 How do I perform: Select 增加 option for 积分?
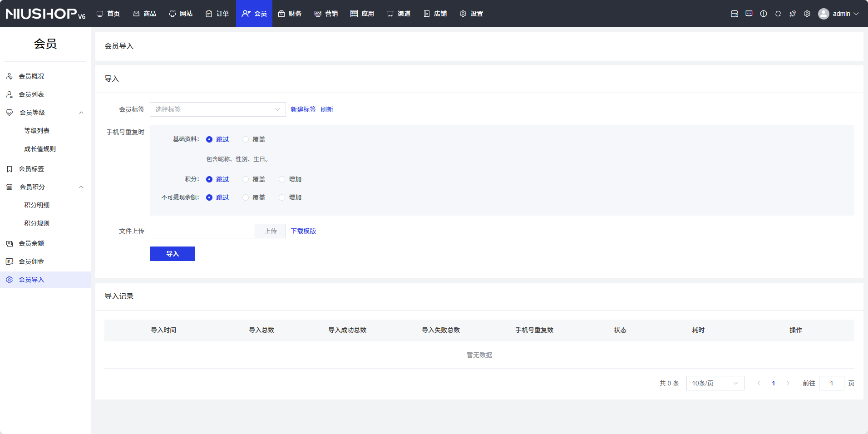282,179
